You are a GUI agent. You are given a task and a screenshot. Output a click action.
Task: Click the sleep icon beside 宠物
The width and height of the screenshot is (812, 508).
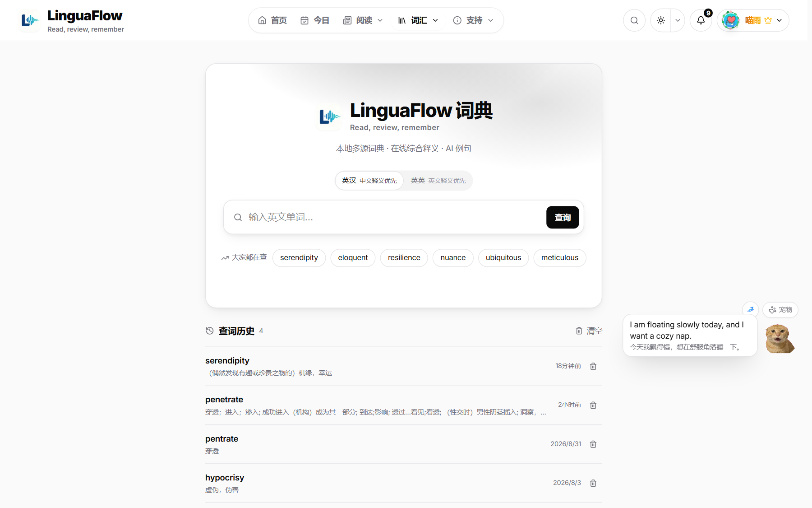pos(751,309)
